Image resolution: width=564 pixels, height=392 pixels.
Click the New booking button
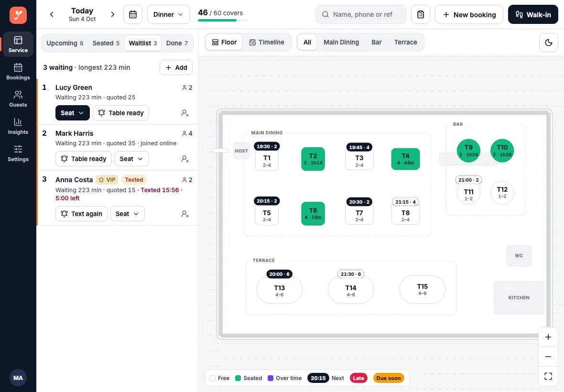click(x=469, y=14)
